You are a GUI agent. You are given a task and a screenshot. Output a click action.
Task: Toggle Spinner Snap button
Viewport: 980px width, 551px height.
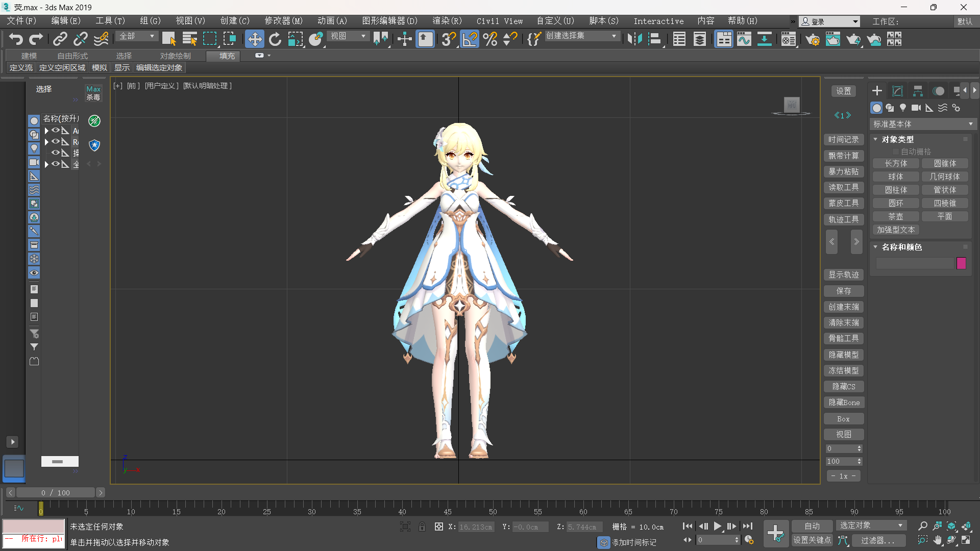coord(510,39)
